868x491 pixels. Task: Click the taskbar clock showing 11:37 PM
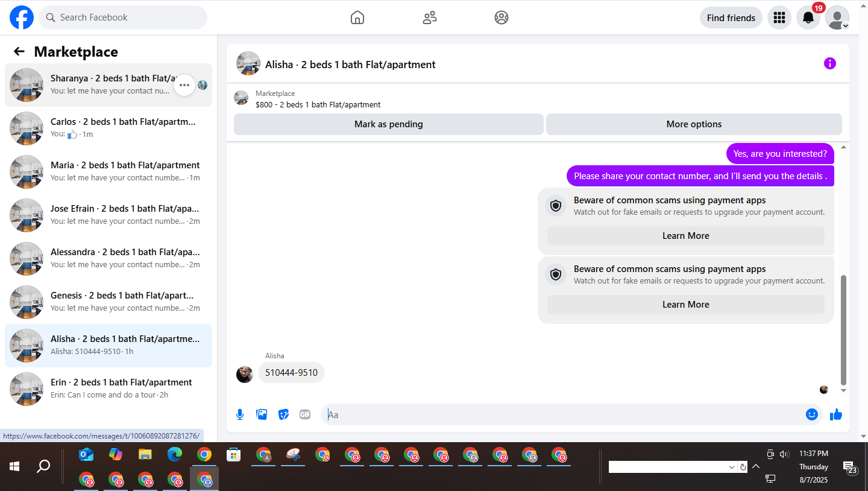814,453
